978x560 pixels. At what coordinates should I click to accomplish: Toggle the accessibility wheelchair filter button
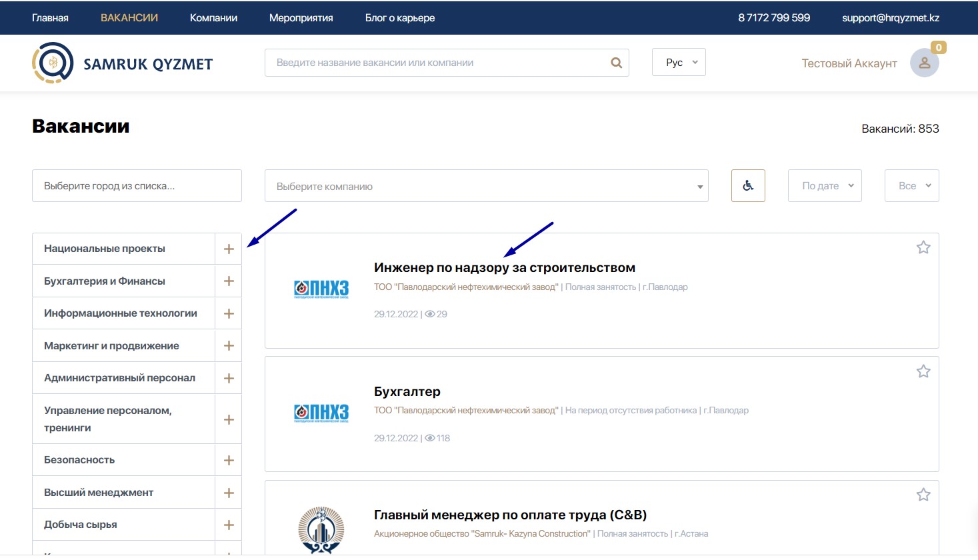point(748,185)
